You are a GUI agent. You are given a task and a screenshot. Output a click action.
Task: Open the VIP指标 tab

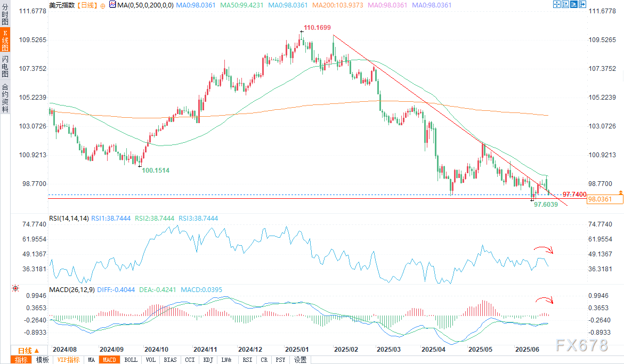68,360
